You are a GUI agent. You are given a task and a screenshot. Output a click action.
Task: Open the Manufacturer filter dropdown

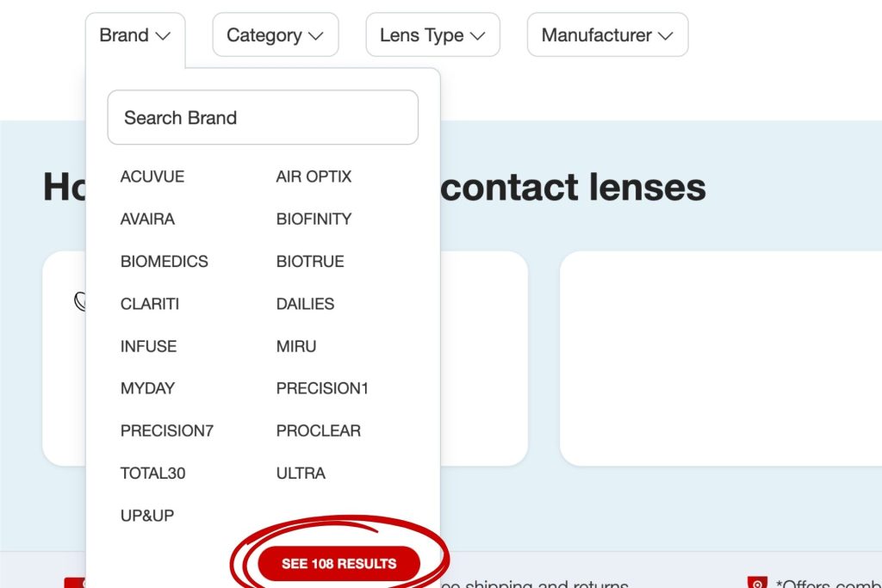pyautogui.click(x=606, y=34)
